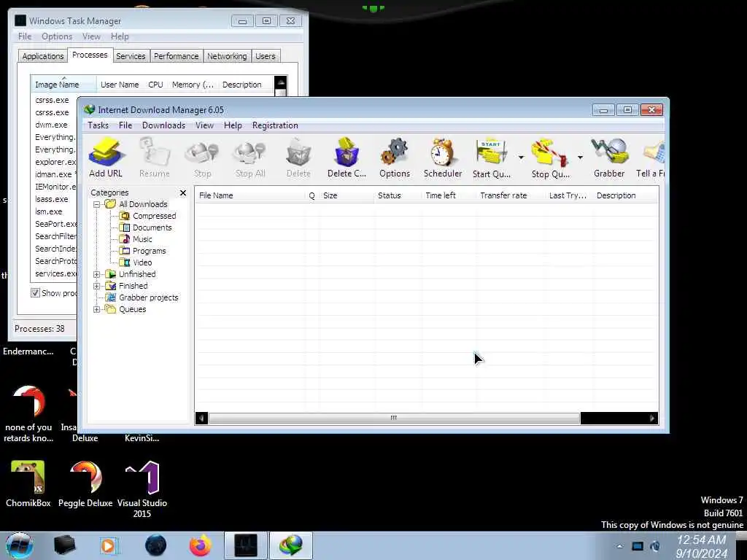Open the IDM View menu
This screenshot has width=747, height=560.
pos(204,125)
